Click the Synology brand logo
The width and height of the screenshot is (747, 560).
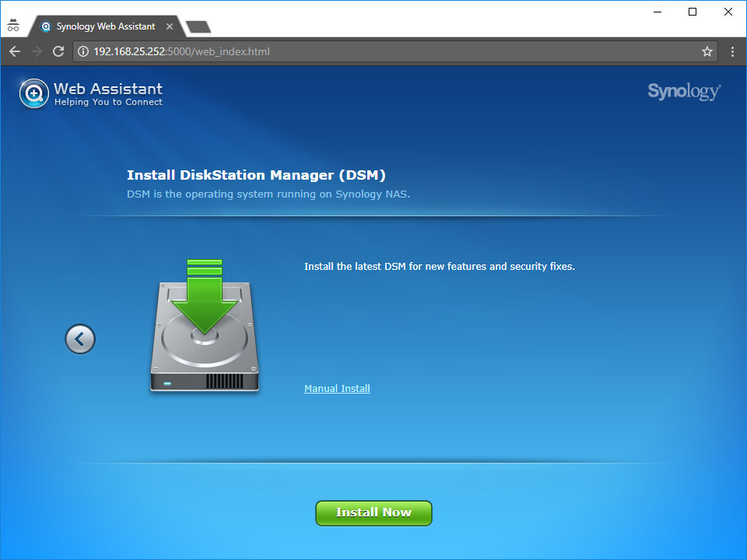tap(684, 91)
